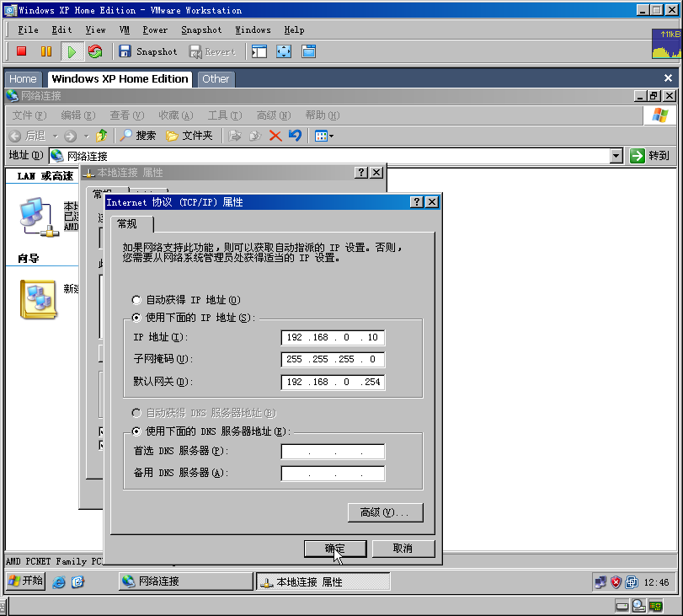Screen dimensions: 683x616
Task: Close the Windows XP Home Edition VM tab
Action: click(x=668, y=78)
